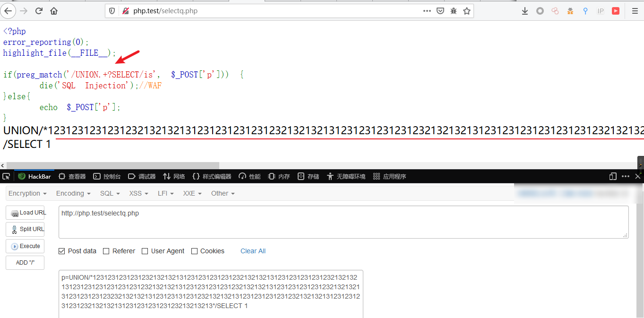Viewport: 644px width, 318px height.
Task: Save page to Pocket
Action: click(440, 11)
